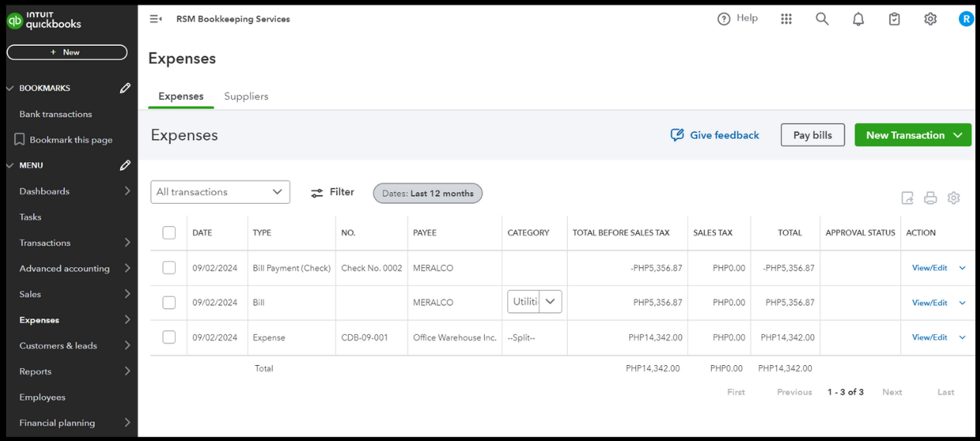Expand the Reports submenu
This screenshot has width=980, height=441.
(127, 371)
